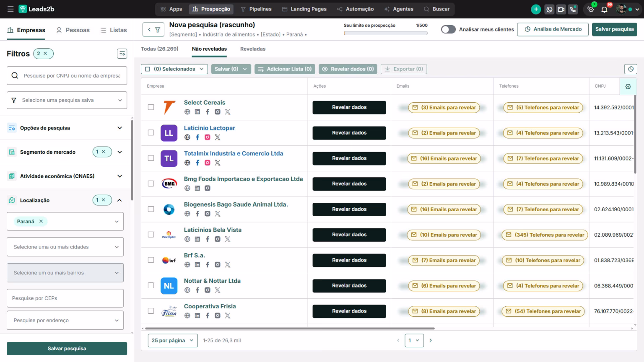Click Adicionar Lista (0) button
This screenshot has height=362, width=644.
point(285,69)
